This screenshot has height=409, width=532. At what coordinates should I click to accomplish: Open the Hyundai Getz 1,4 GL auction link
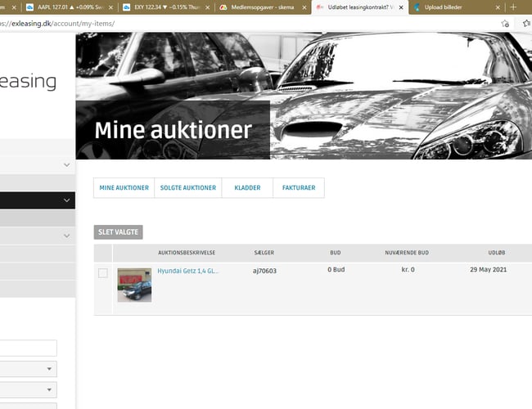pyautogui.click(x=188, y=271)
